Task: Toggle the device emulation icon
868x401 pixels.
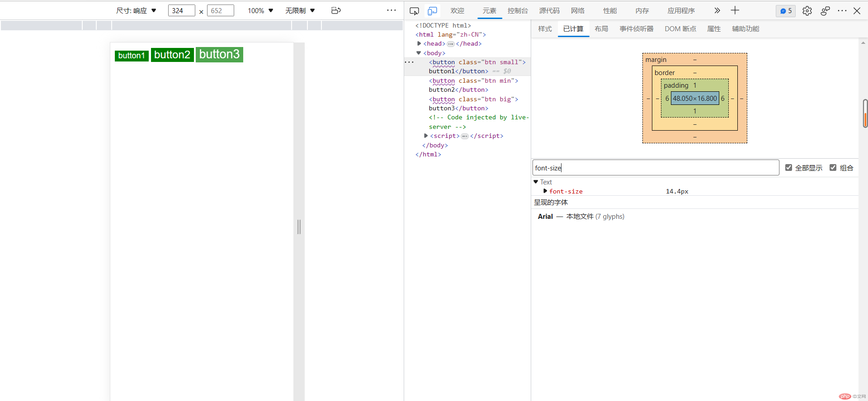Action: coord(432,11)
